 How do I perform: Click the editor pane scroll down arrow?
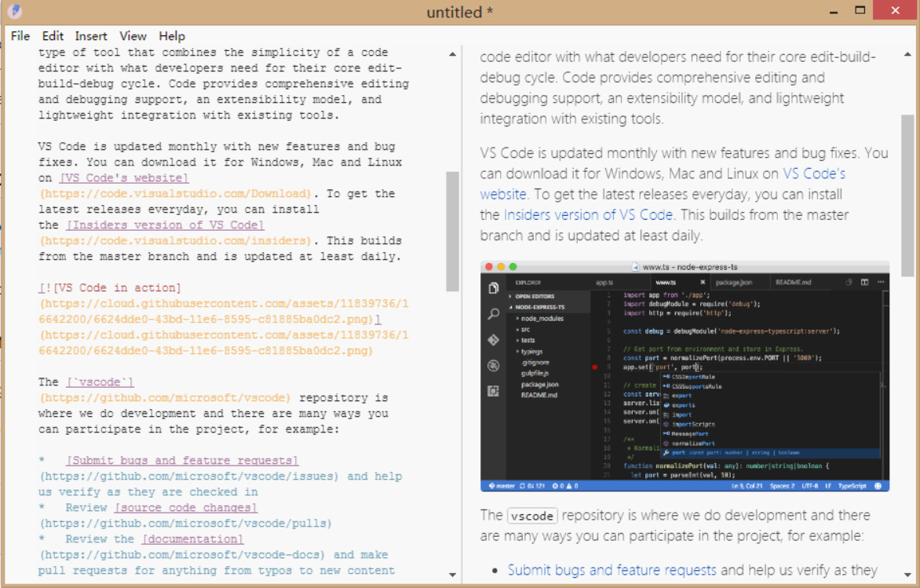click(x=452, y=575)
